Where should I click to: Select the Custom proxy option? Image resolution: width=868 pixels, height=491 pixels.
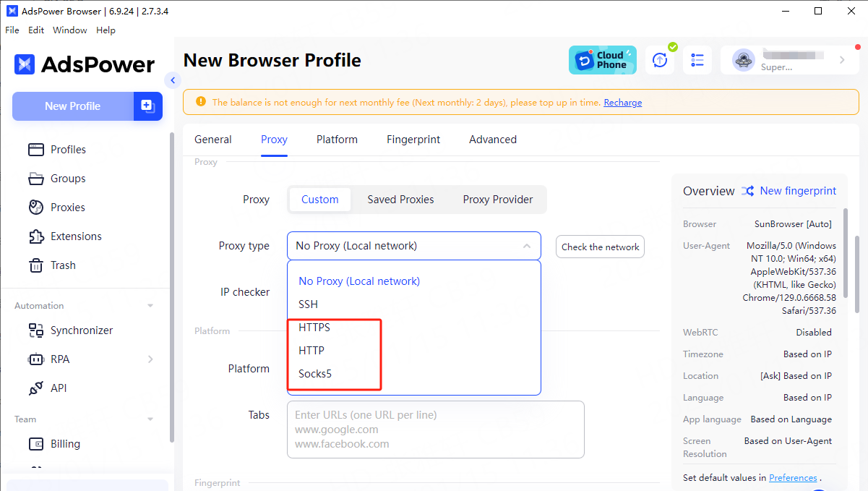(x=319, y=200)
